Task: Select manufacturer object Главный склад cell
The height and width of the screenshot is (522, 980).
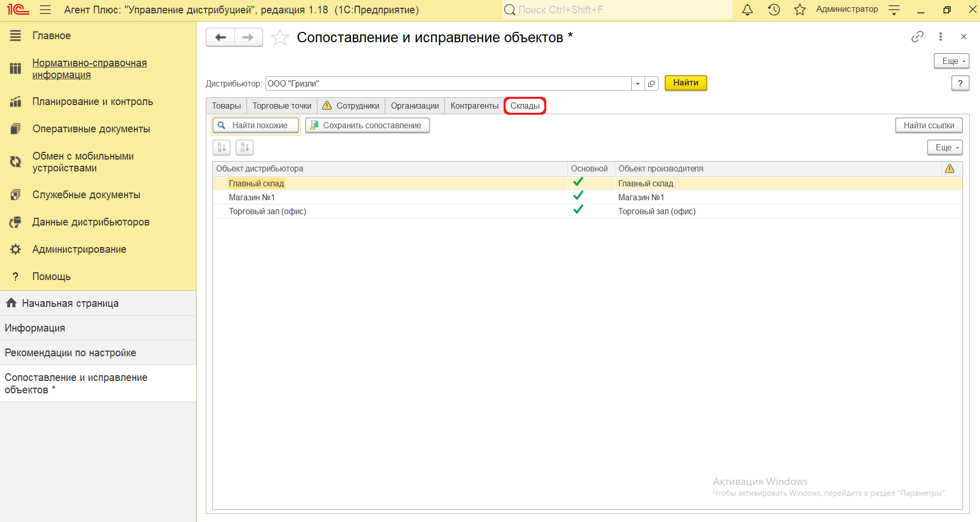Action: [778, 183]
